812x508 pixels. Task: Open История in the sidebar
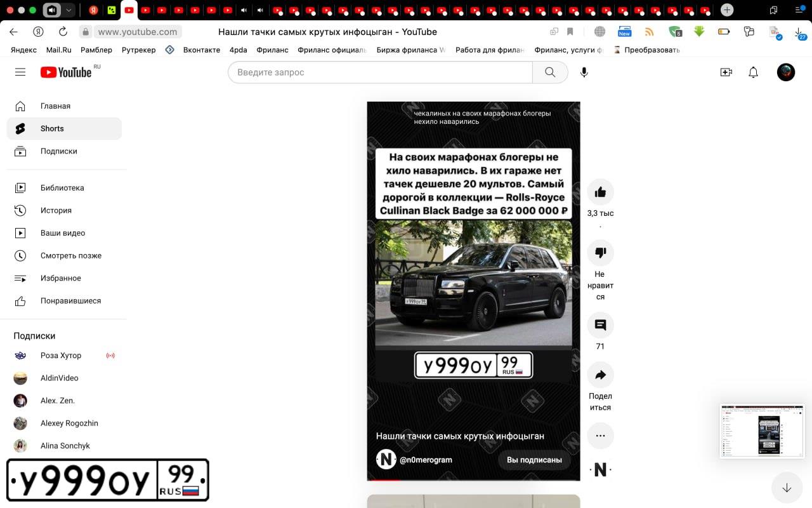[63, 210]
